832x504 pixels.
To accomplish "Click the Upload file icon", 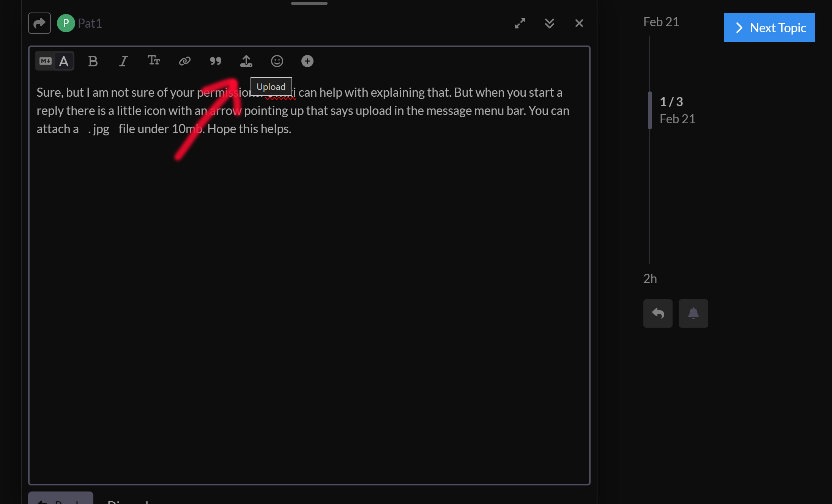I will (246, 61).
